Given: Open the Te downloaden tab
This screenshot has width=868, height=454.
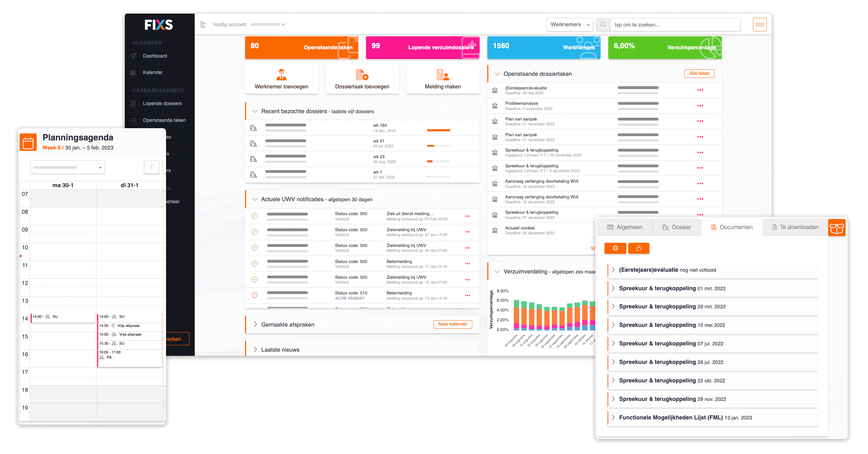Looking at the screenshot, I should [x=795, y=227].
